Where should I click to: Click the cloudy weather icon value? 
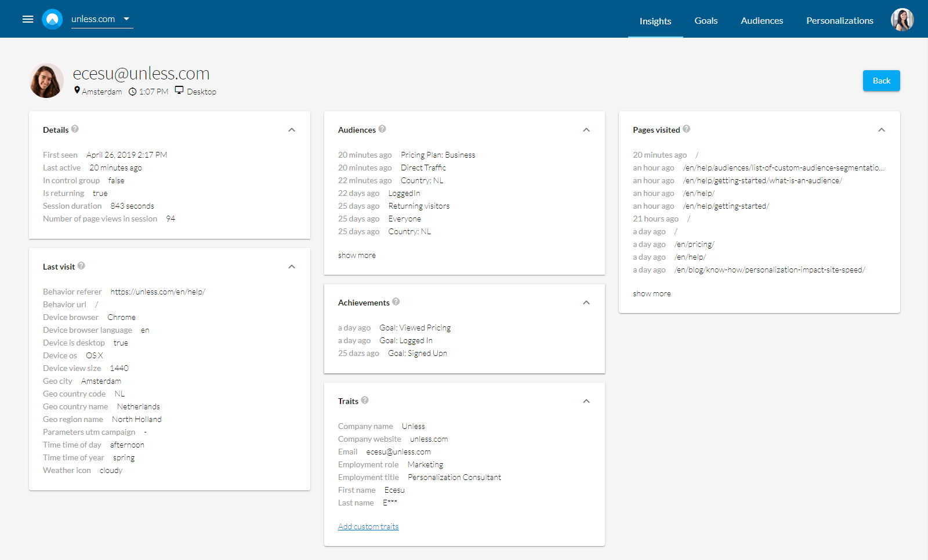[x=111, y=470]
